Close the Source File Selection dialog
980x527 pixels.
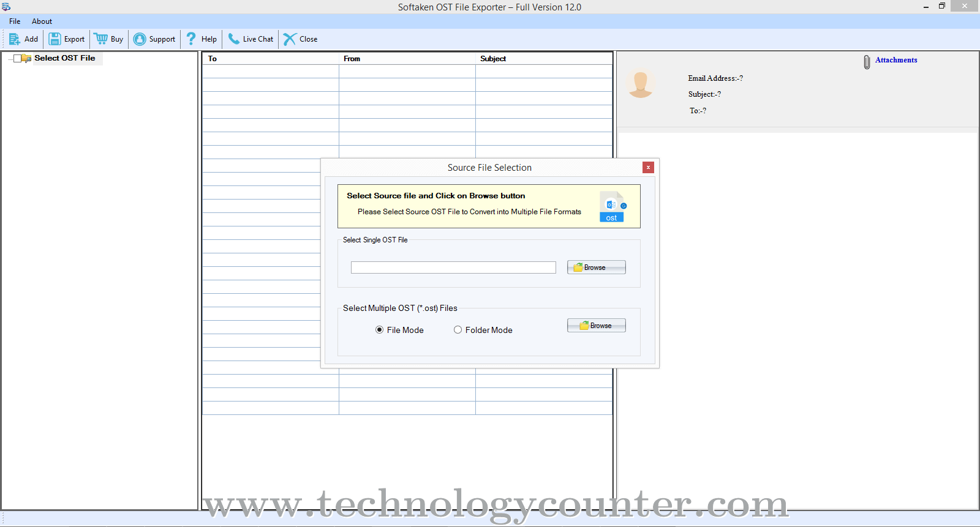coord(648,167)
